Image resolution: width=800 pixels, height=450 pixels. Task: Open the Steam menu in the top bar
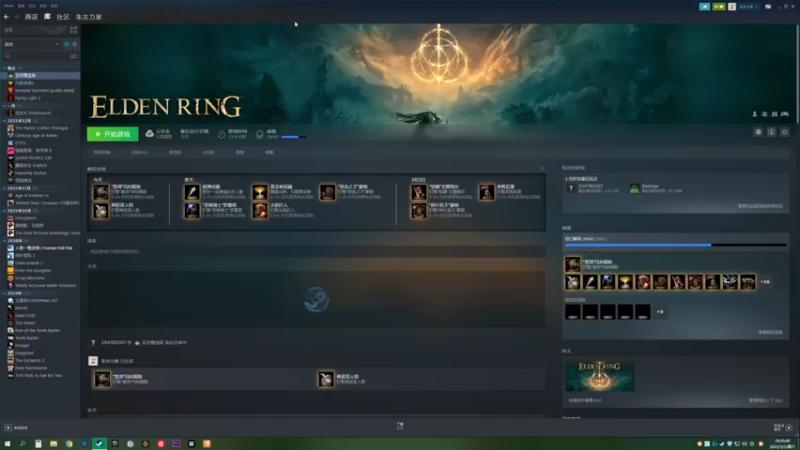8,6
